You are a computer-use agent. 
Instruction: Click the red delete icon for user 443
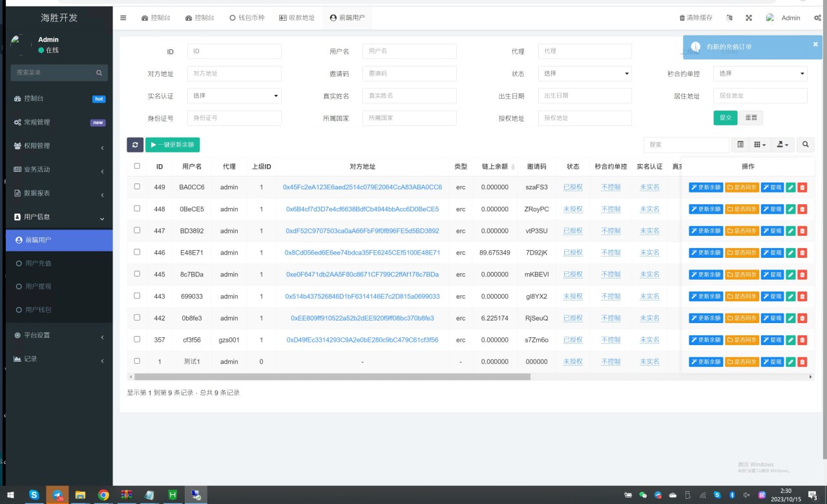click(x=802, y=297)
